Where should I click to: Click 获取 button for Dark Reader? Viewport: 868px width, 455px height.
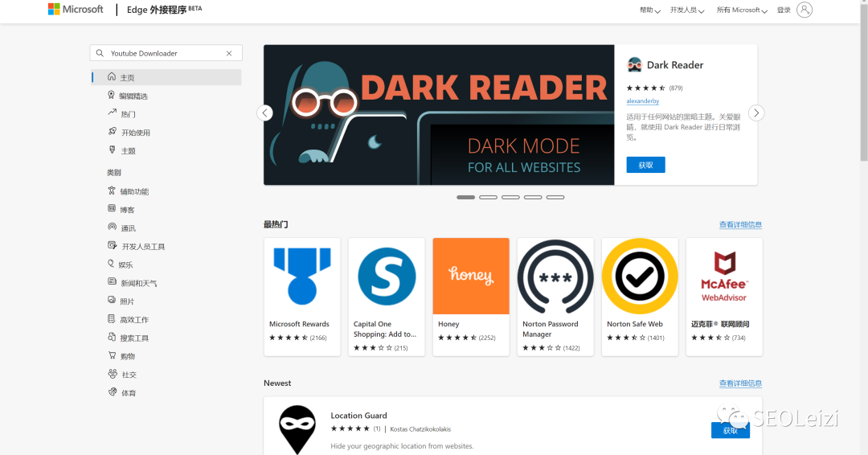click(x=645, y=165)
